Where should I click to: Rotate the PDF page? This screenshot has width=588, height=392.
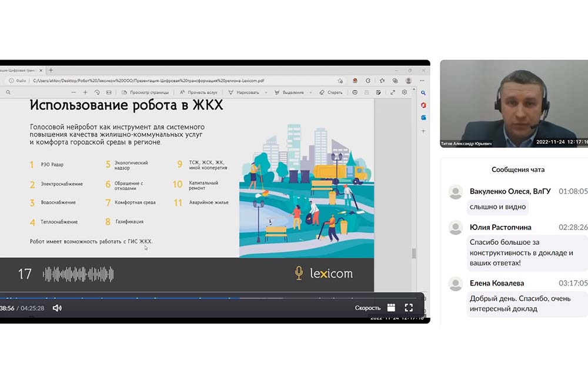(97, 92)
